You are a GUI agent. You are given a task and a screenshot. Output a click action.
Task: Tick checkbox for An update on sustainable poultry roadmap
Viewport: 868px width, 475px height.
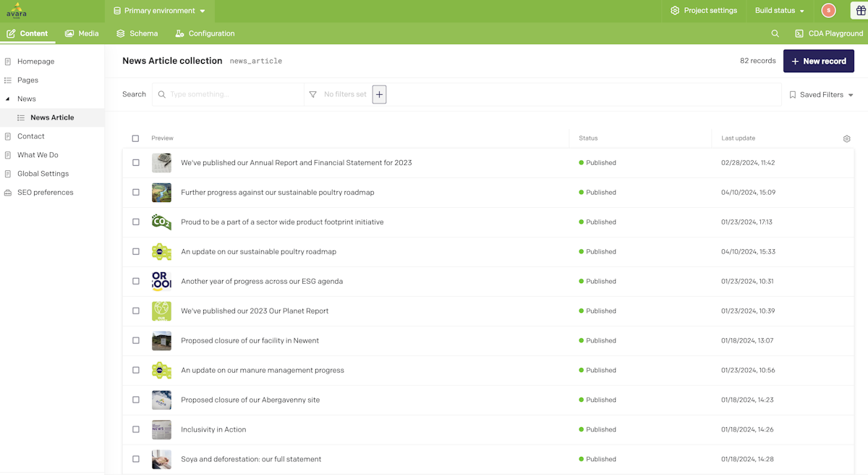(135, 252)
